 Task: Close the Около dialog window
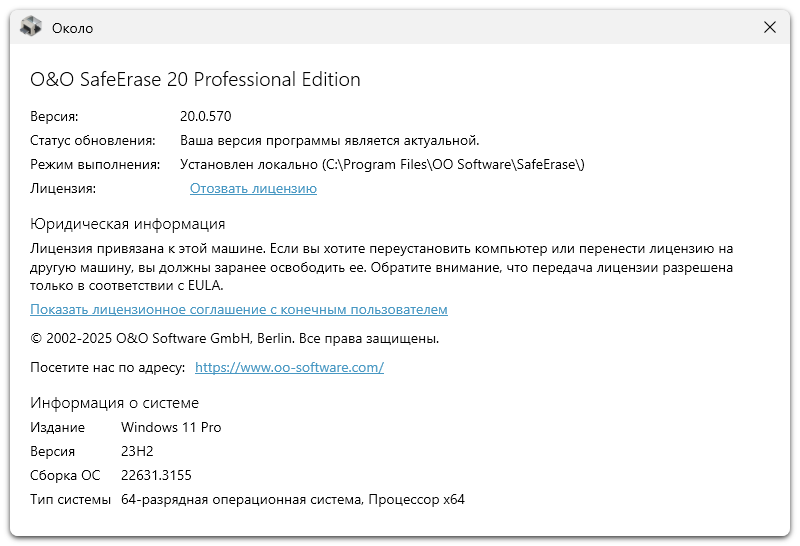point(769,27)
